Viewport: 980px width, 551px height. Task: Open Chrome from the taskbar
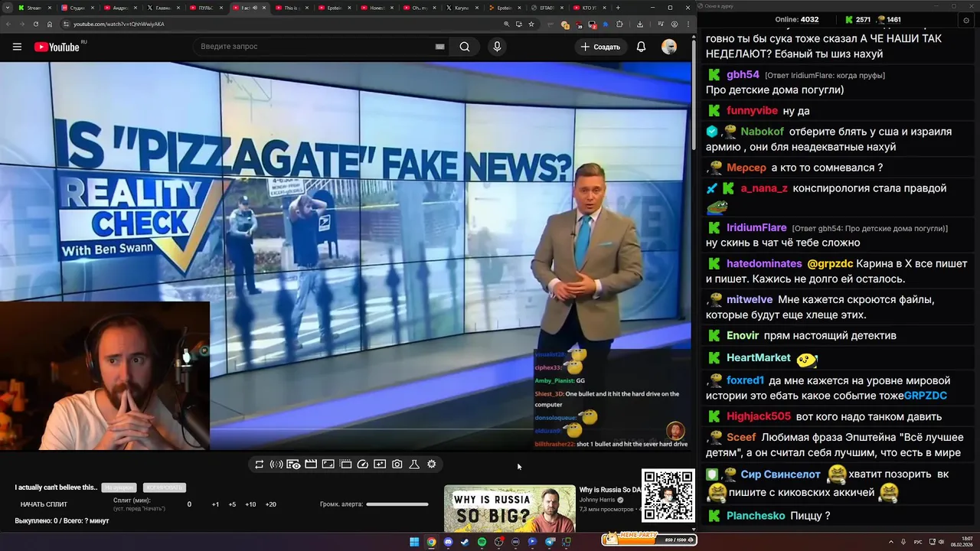click(431, 542)
